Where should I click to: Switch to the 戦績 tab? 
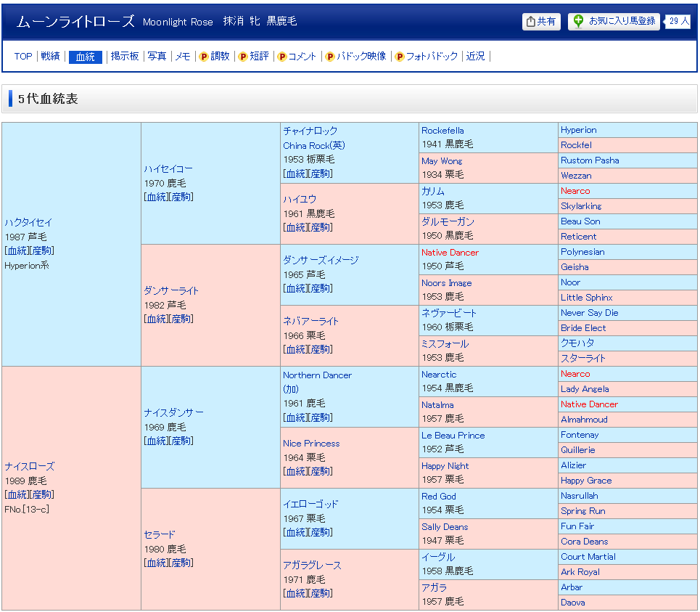tap(51, 57)
